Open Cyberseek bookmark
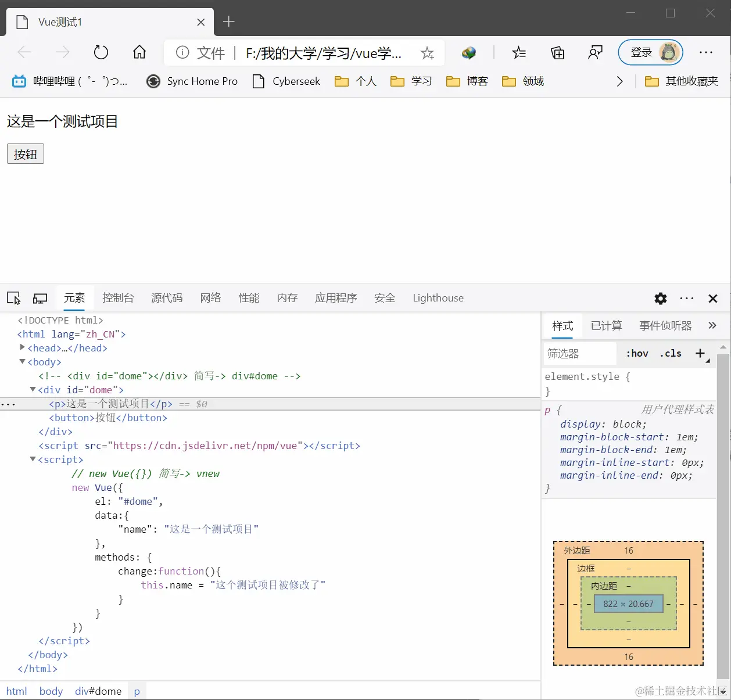This screenshot has width=731, height=700. click(286, 81)
